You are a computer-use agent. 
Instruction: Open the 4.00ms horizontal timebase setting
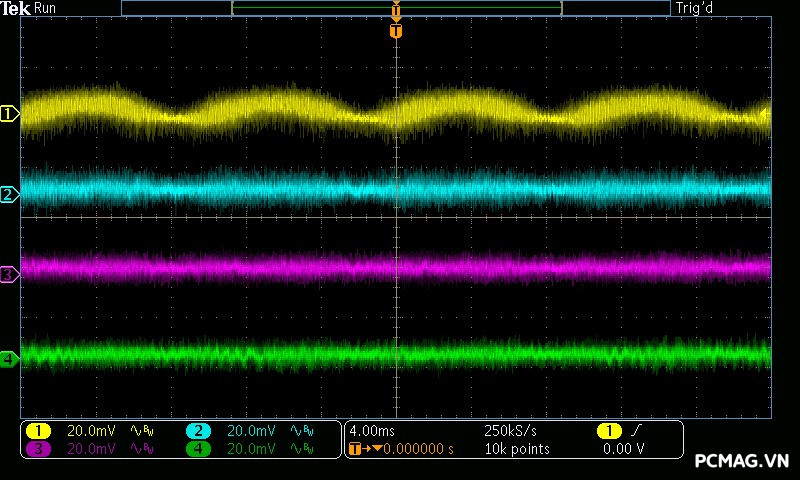[374, 431]
